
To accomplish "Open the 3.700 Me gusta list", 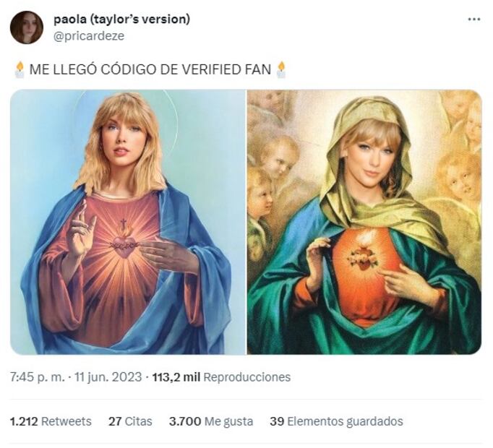I will [x=210, y=421].
